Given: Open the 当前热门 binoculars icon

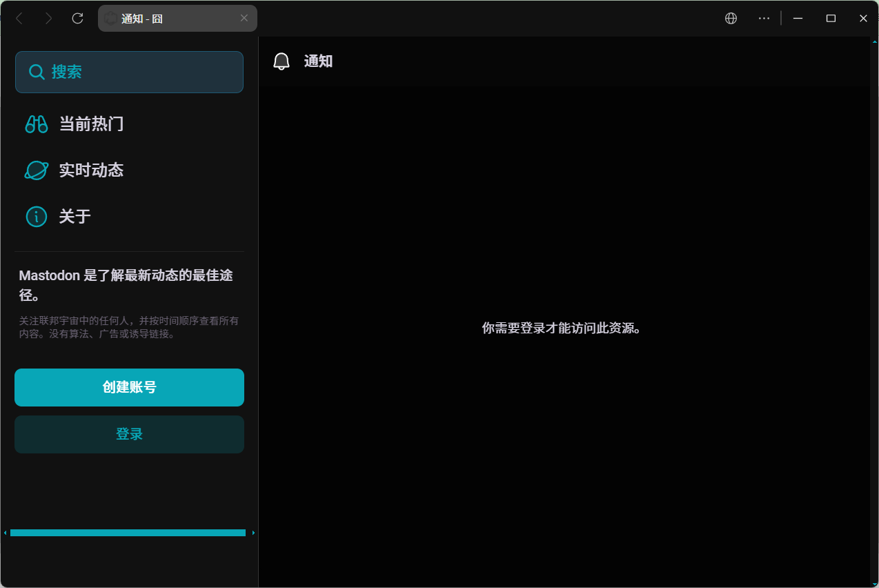Looking at the screenshot, I should point(37,124).
